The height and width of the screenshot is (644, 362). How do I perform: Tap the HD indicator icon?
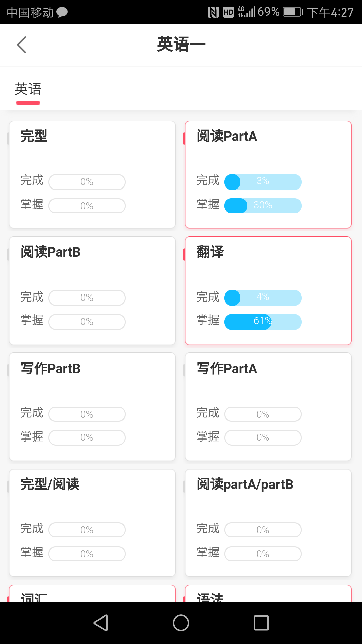point(228,12)
